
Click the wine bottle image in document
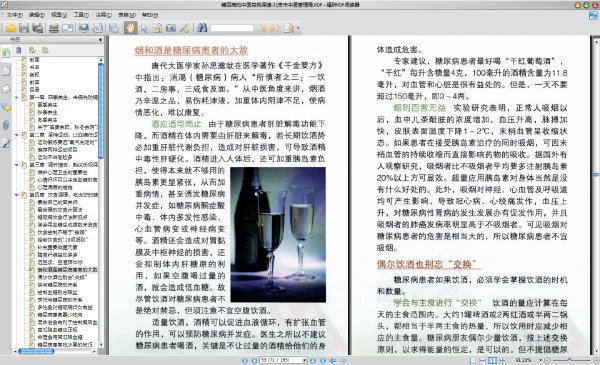[x=278, y=235]
